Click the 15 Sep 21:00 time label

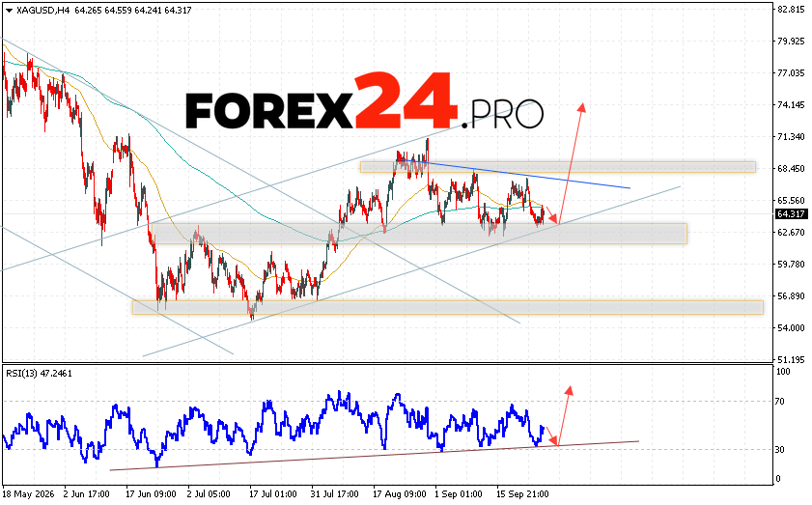coord(522,494)
